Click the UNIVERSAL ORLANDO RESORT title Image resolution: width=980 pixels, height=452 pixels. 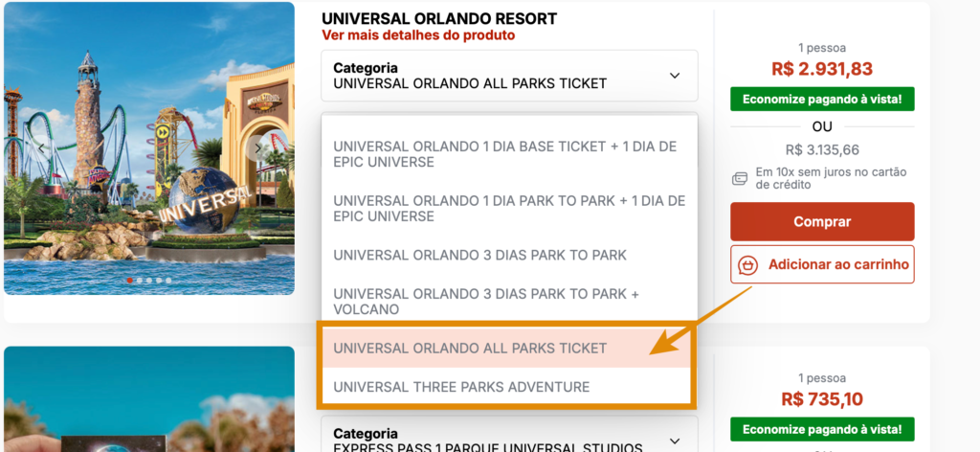tap(439, 19)
